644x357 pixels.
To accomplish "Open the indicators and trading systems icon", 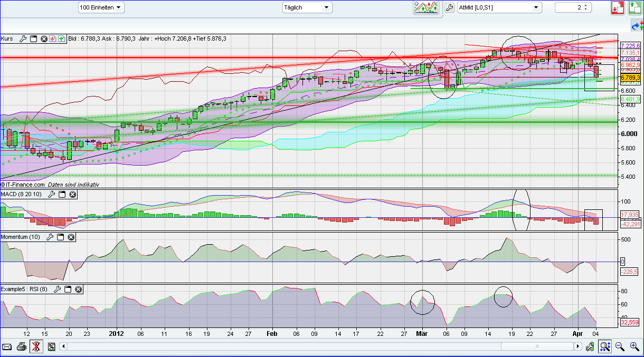I will pos(426,7).
